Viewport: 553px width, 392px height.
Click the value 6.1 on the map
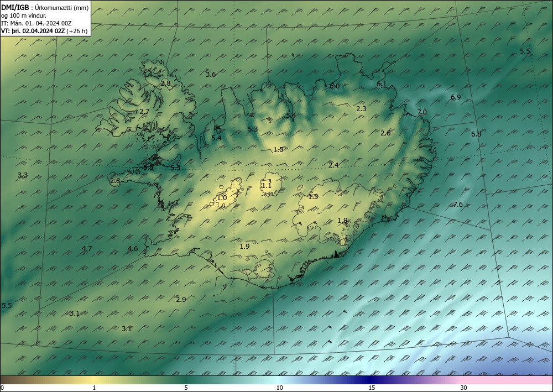382,84
